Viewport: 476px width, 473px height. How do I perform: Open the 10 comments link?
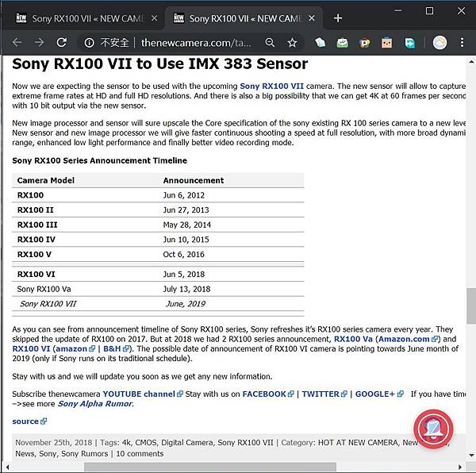(140, 453)
